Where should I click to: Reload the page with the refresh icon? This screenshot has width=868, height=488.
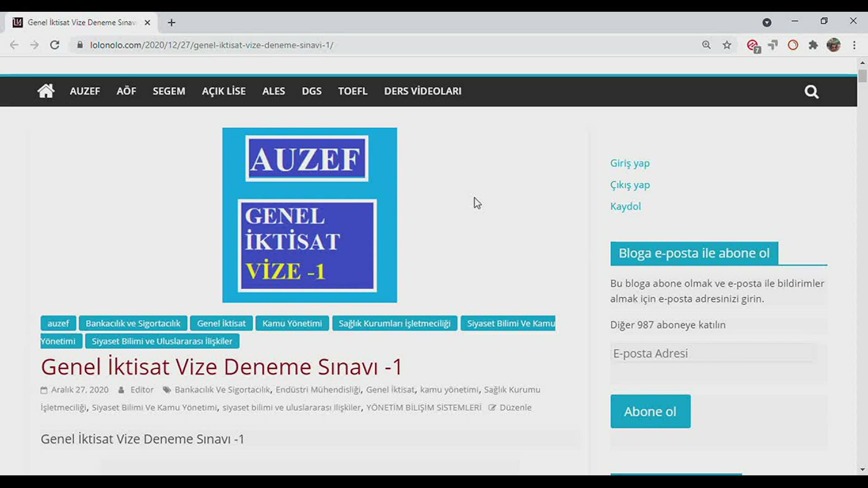[55, 45]
